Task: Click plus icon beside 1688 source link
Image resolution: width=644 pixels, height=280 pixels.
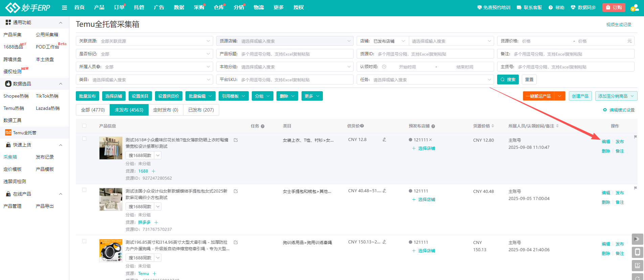Action: click(154, 171)
